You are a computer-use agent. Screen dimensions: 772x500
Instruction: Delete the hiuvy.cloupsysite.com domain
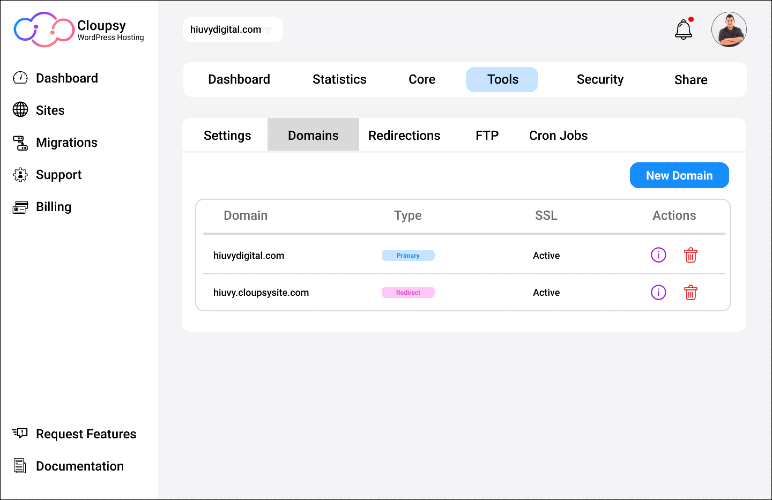pyautogui.click(x=690, y=292)
